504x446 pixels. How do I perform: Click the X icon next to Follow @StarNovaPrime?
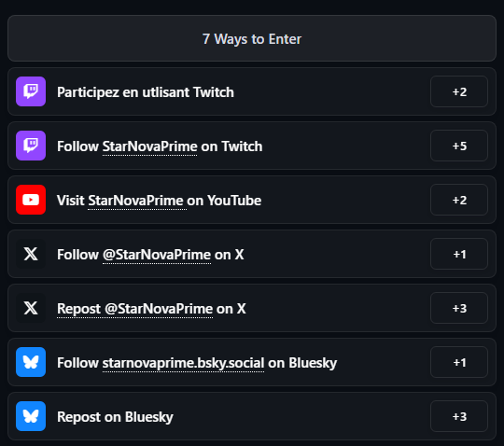(x=31, y=254)
